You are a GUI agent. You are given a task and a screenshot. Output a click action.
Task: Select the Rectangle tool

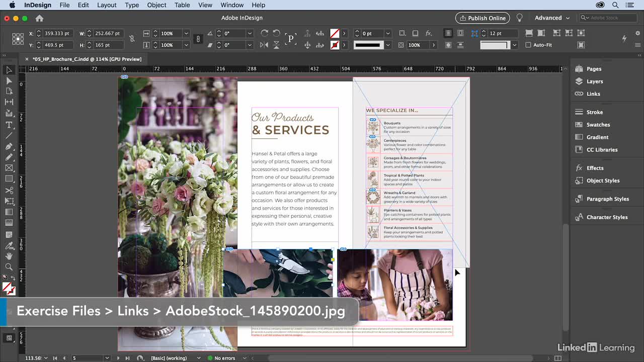click(x=9, y=178)
